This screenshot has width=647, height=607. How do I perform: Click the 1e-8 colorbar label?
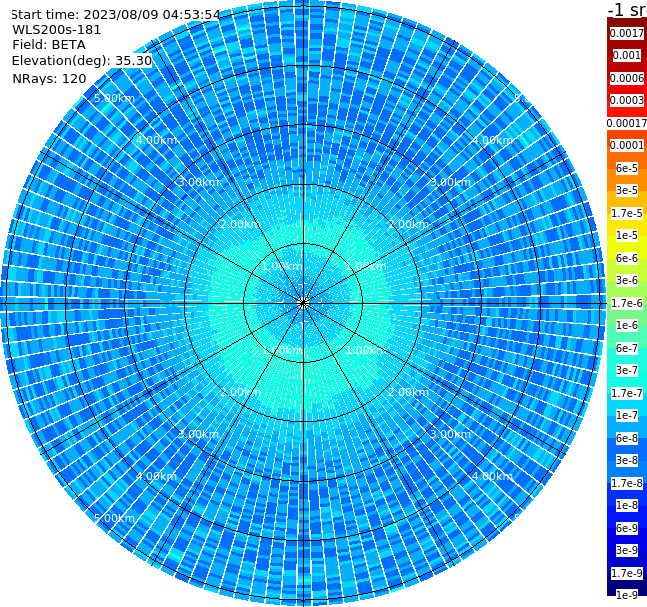[x=627, y=505]
